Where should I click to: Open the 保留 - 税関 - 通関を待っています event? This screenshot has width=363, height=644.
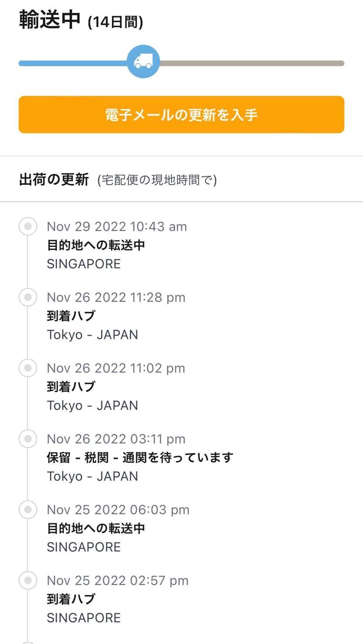point(140,457)
